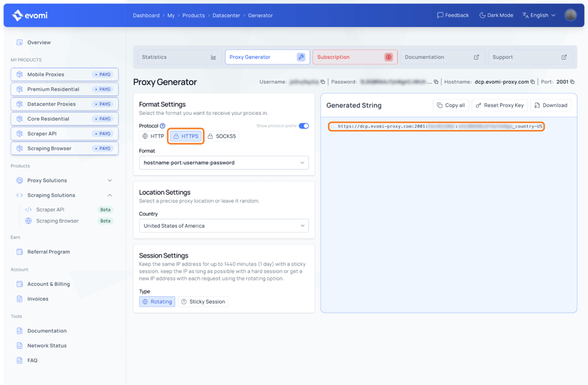
Task: Download the generated proxy list
Action: click(551, 105)
